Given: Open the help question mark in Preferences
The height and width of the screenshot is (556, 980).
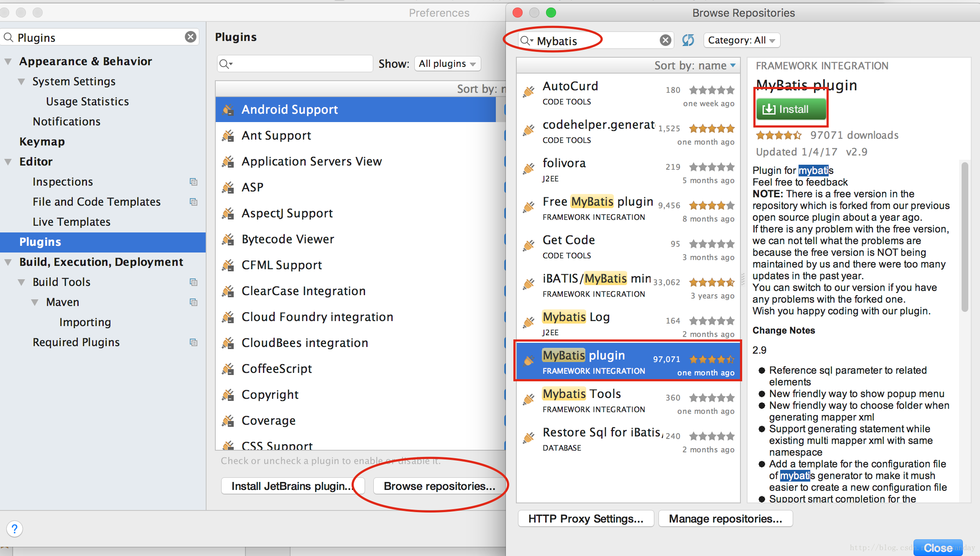Looking at the screenshot, I should [x=15, y=529].
